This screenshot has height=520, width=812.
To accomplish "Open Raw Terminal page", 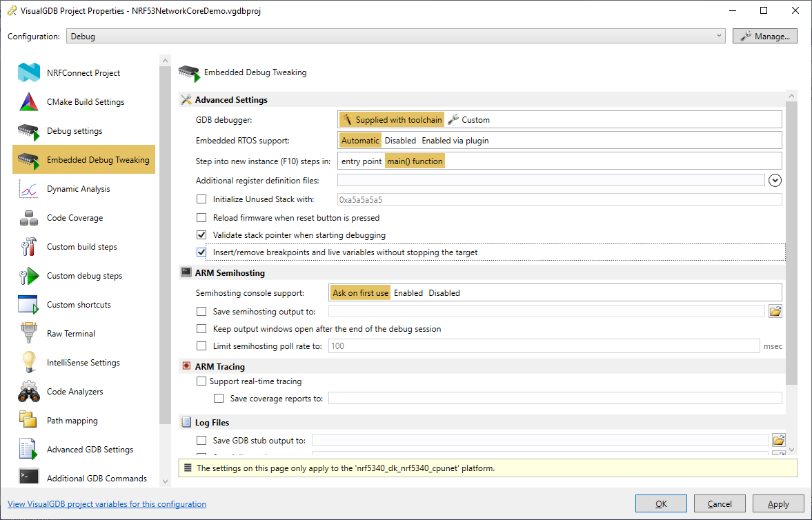I will click(84, 334).
